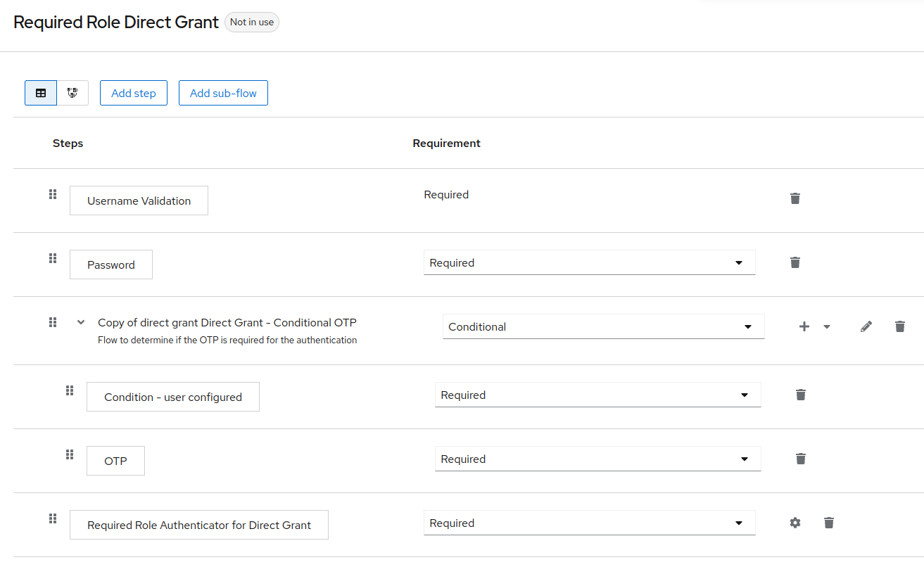Viewport: 924px width, 567px height.
Task: Delete the Conditional OTP sub-flow
Action: tap(900, 326)
